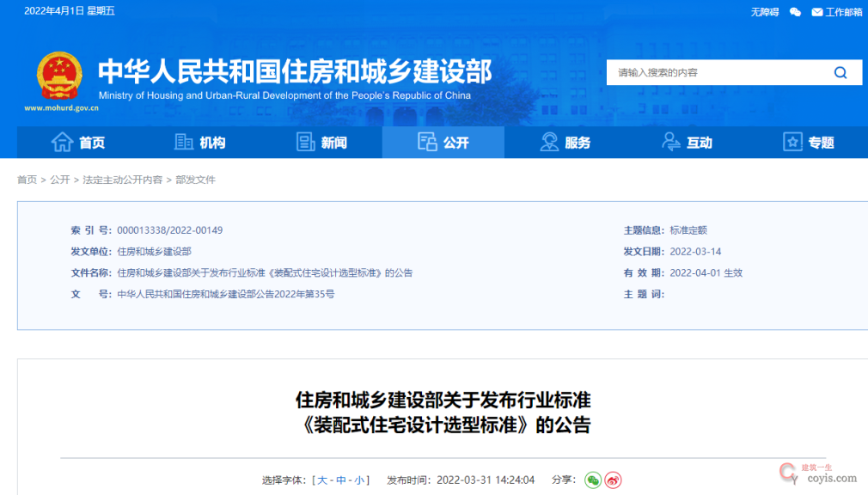This screenshot has height=495, width=868.
Task: Click the national emblem logo
Action: pos(59,76)
